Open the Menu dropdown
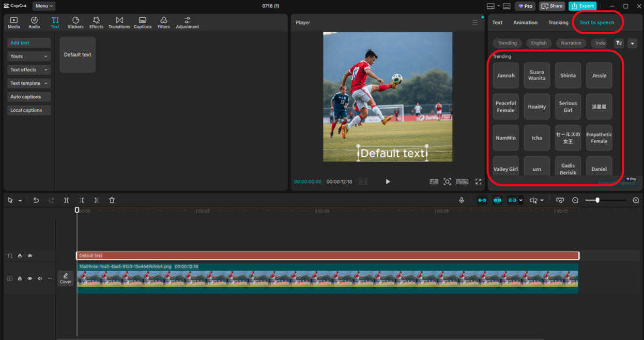The height and width of the screenshot is (340, 644). click(44, 6)
